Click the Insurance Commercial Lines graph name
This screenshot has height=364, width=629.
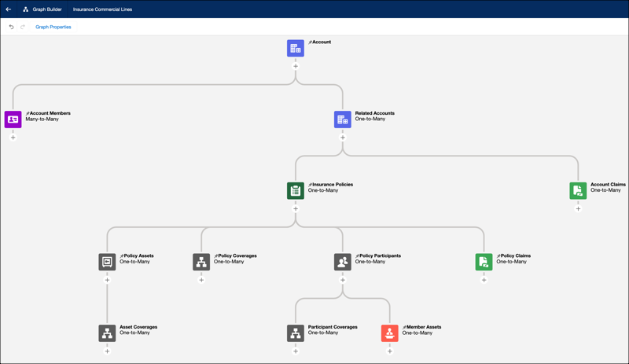pyautogui.click(x=102, y=9)
